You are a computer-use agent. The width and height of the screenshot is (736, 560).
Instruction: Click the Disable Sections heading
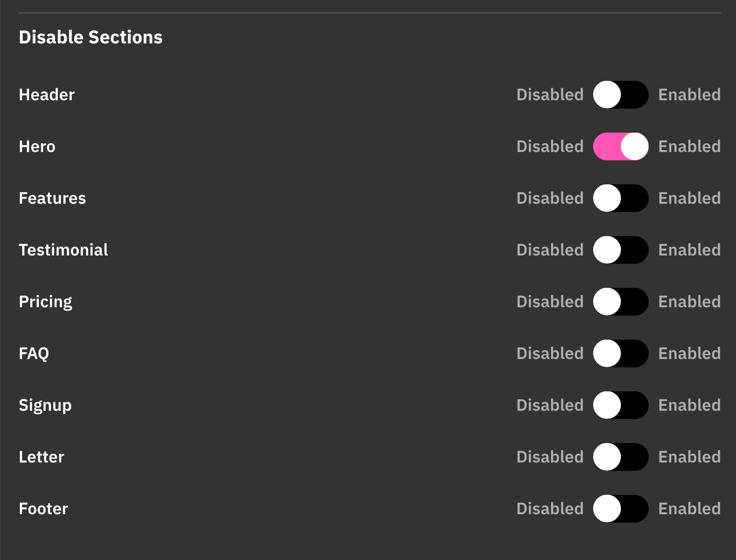click(x=91, y=37)
